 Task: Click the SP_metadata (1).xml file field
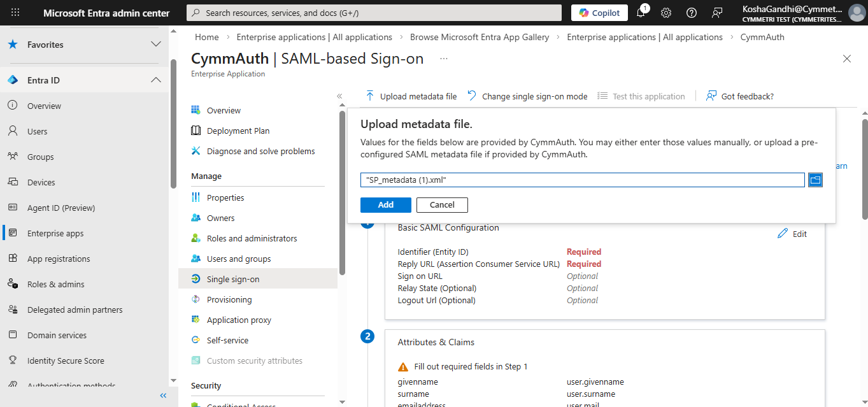point(583,180)
